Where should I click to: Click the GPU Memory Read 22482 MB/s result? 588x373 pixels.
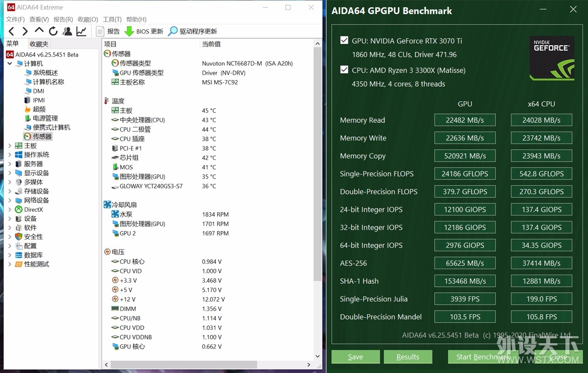click(465, 120)
